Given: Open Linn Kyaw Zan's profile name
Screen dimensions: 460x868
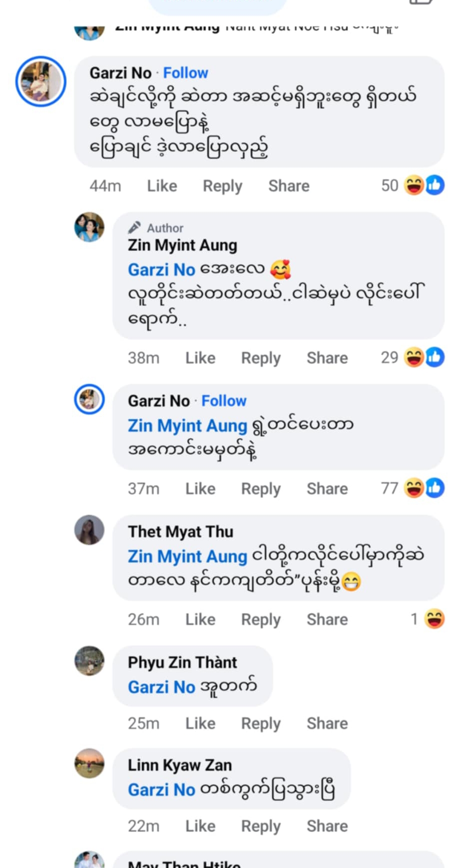Looking at the screenshot, I should (x=180, y=765).
